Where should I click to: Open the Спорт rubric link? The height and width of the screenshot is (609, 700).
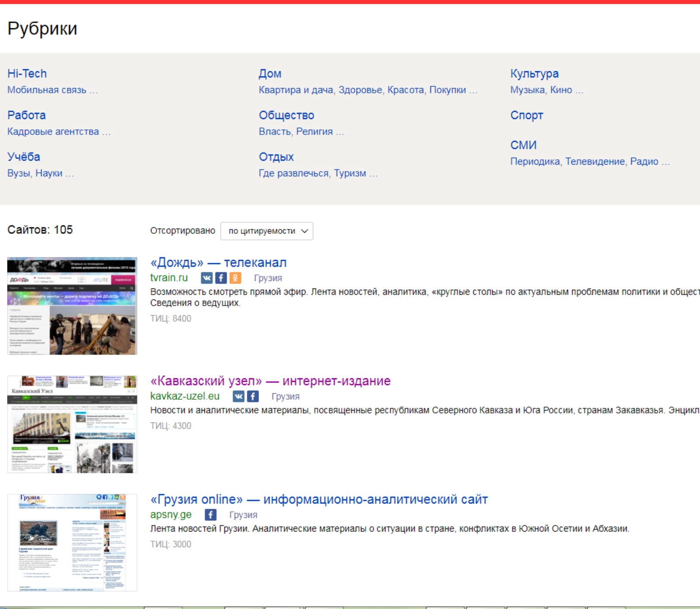click(526, 115)
